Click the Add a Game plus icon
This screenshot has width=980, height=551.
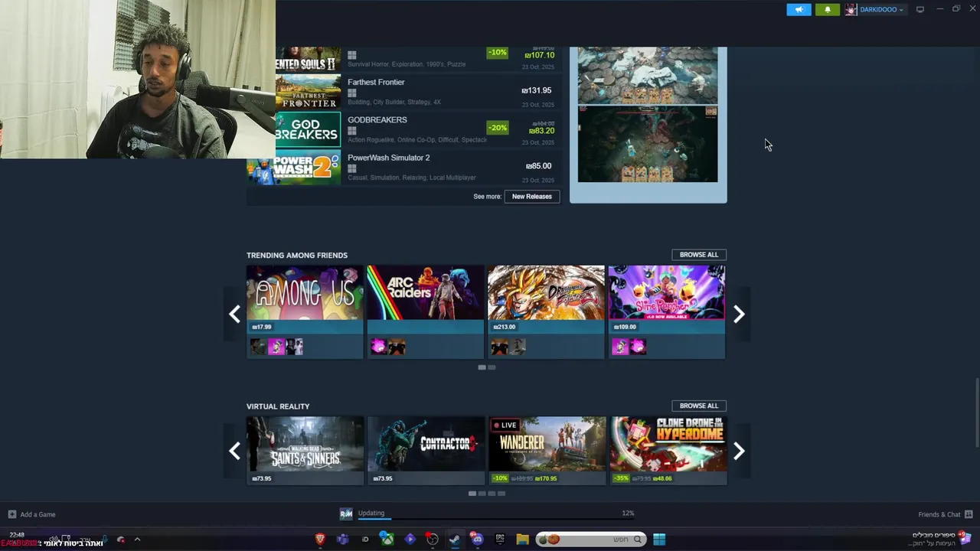[11, 514]
